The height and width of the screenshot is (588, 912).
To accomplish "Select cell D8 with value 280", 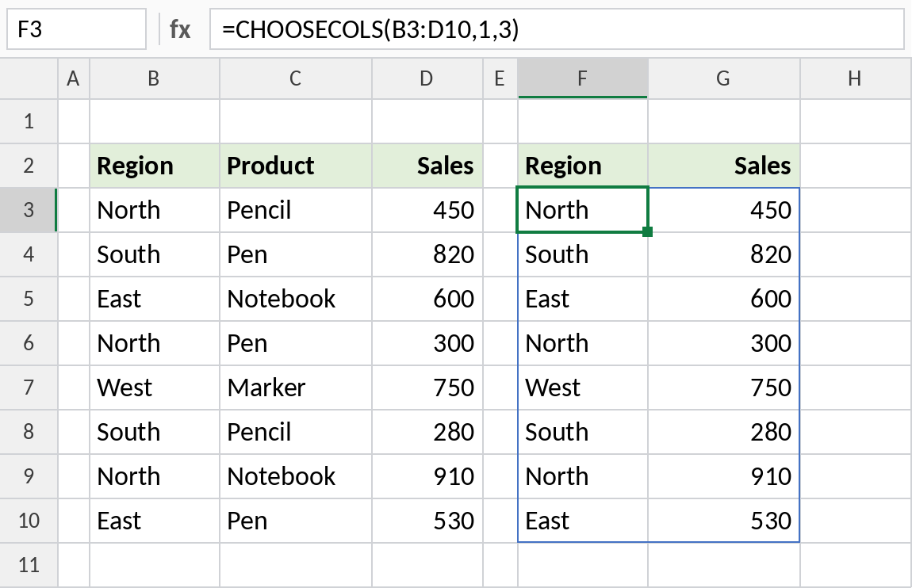I will 427,432.
